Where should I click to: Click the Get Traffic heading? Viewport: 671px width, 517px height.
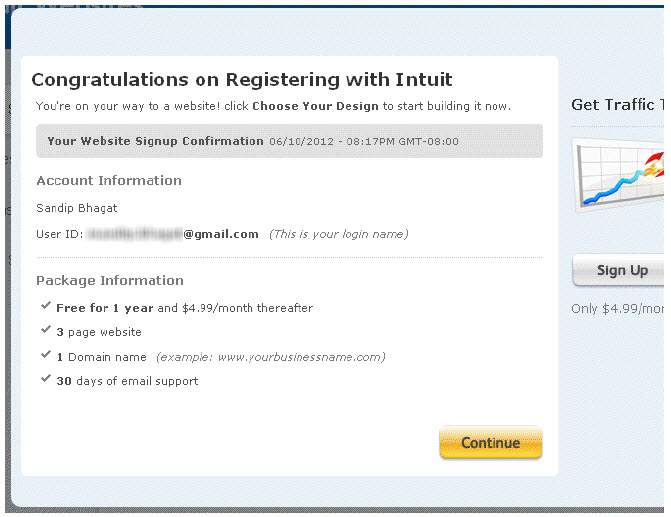618,105
